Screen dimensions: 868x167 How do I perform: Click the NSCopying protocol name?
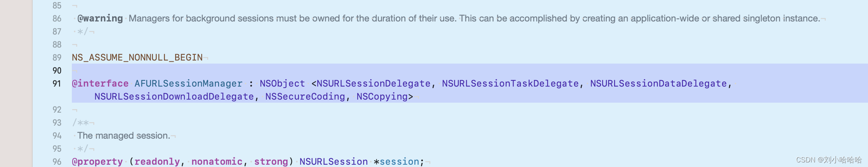coord(382,97)
